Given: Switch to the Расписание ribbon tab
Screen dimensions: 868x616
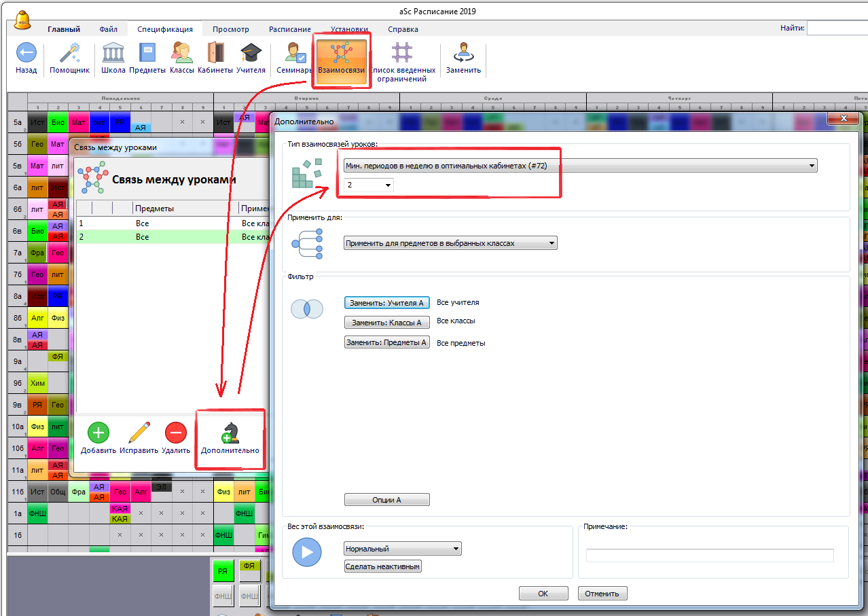Looking at the screenshot, I should (x=289, y=29).
